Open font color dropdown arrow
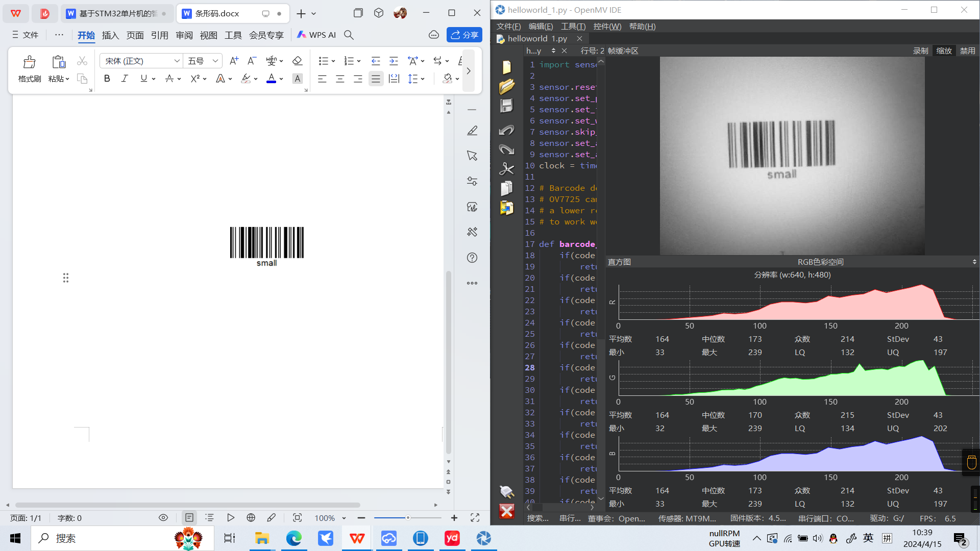 281,79
